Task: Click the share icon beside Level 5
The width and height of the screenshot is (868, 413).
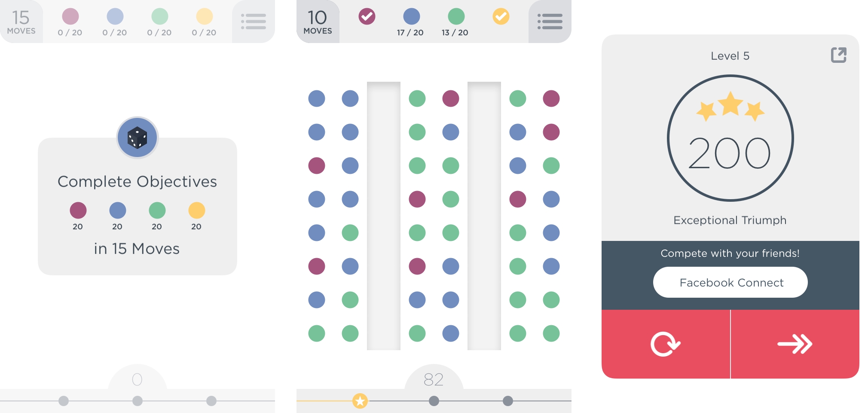Action: [x=838, y=55]
